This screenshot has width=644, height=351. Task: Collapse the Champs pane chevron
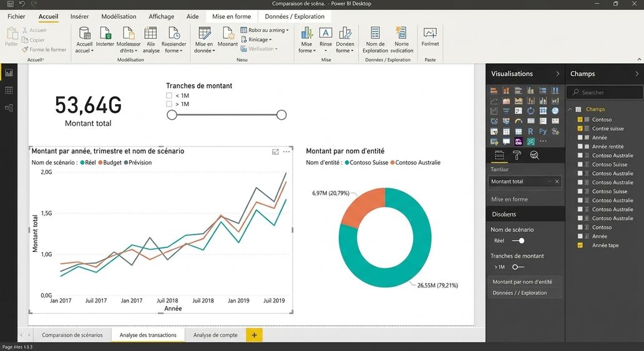(x=637, y=74)
